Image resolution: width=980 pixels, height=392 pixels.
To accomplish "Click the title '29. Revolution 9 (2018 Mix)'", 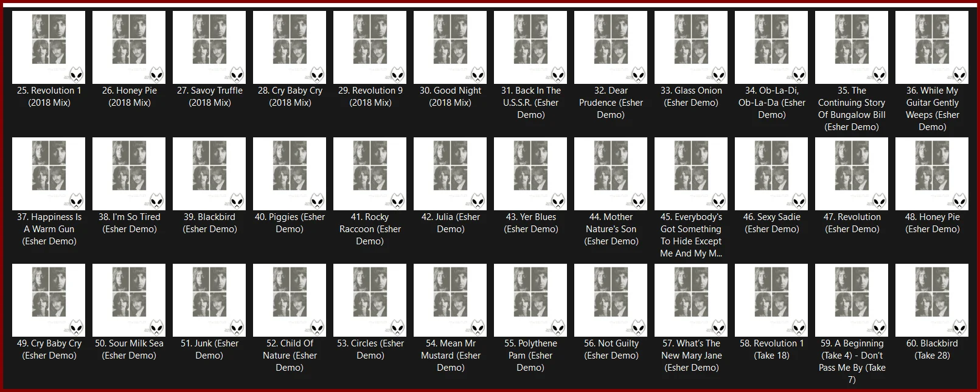I will coord(370,97).
